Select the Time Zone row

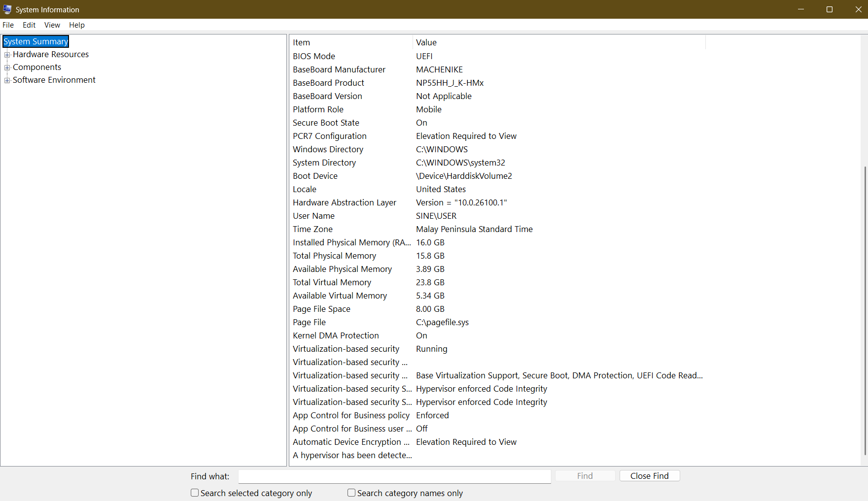click(x=498, y=229)
